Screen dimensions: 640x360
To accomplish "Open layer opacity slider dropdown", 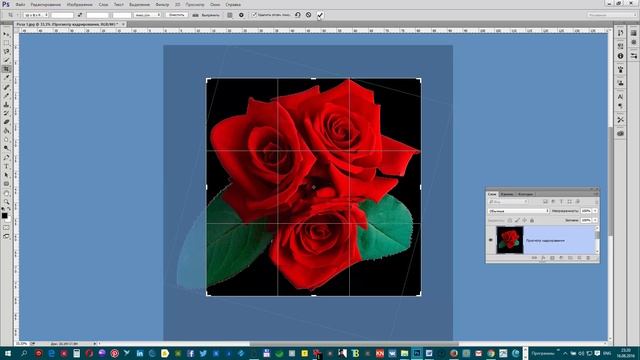I will click(595, 211).
